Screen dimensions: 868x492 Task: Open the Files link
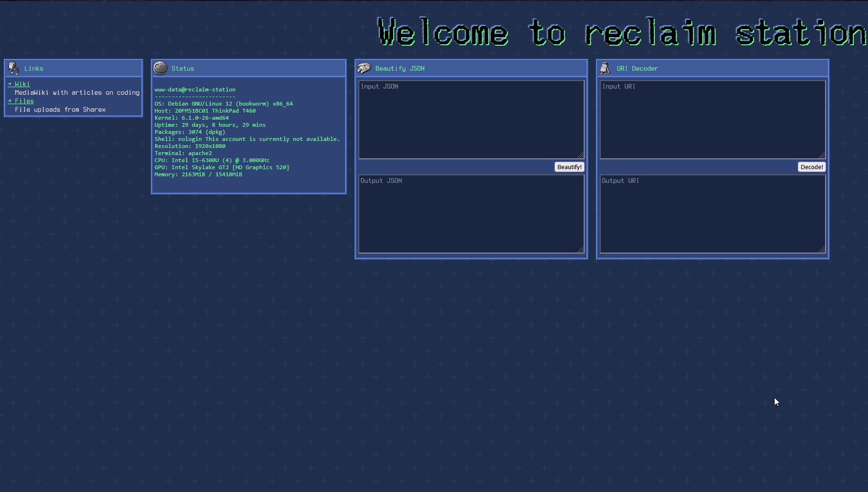point(21,101)
